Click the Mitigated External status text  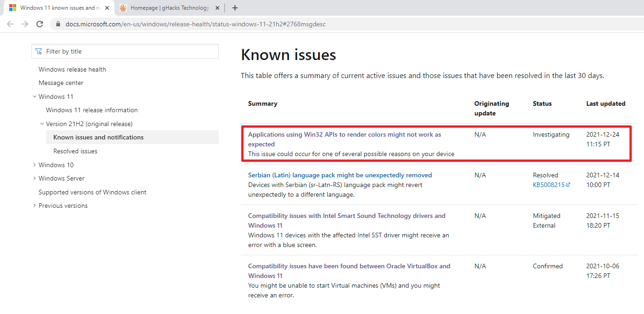click(x=547, y=221)
